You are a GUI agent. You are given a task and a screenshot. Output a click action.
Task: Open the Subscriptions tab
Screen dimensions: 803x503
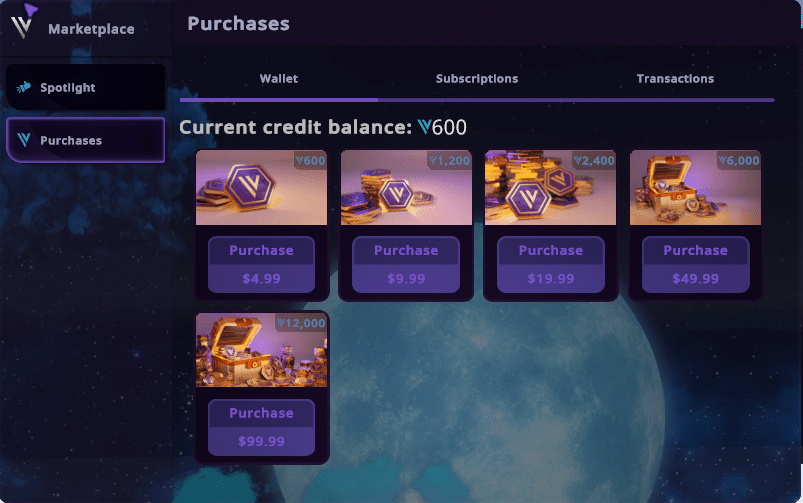(x=477, y=79)
